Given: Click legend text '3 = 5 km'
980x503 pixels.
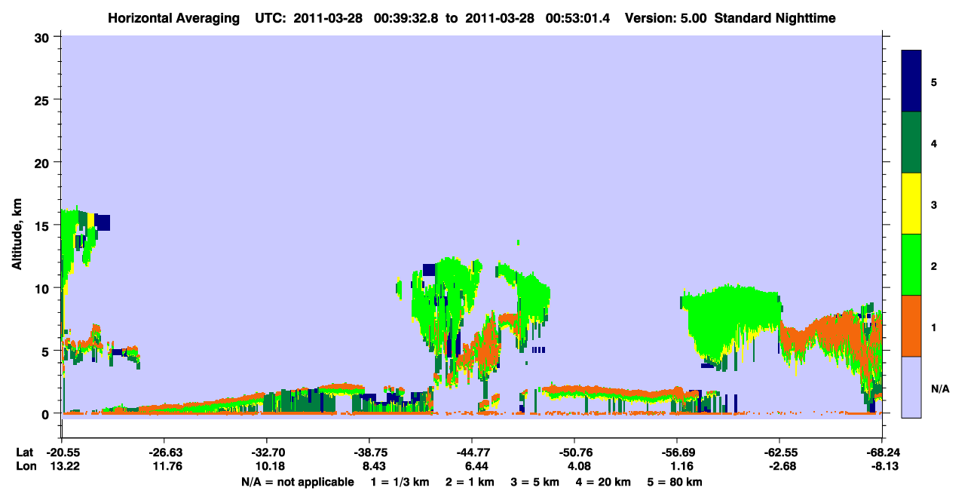Looking at the screenshot, I should [535, 482].
